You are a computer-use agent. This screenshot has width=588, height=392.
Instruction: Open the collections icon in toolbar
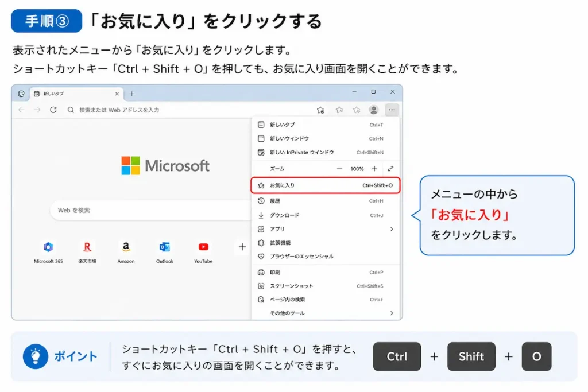click(x=356, y=110)
